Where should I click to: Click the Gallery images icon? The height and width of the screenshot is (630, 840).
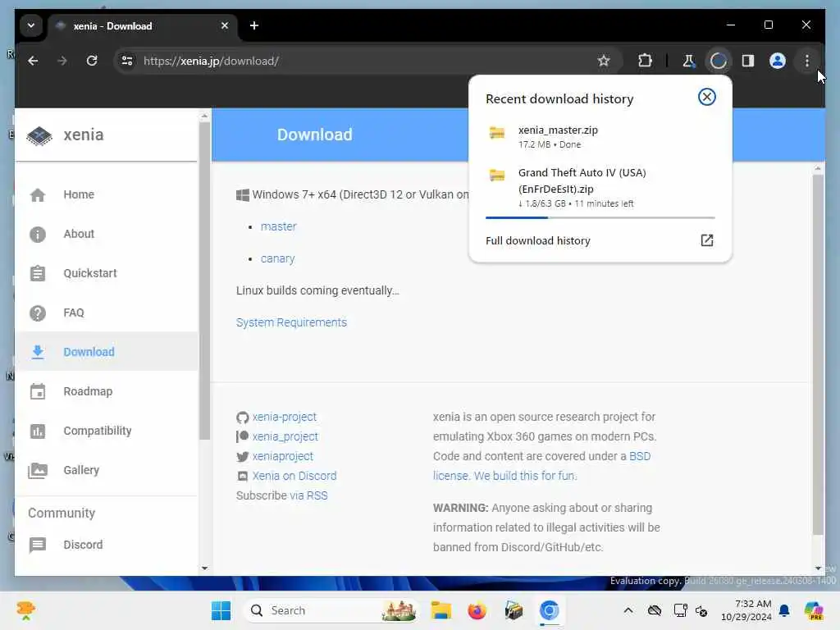coord(38,470)
